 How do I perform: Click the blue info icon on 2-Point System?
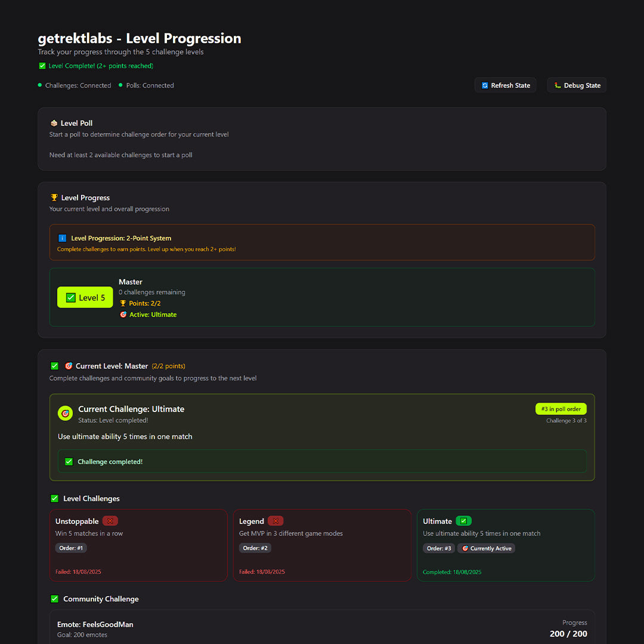(x=63, y=238)
